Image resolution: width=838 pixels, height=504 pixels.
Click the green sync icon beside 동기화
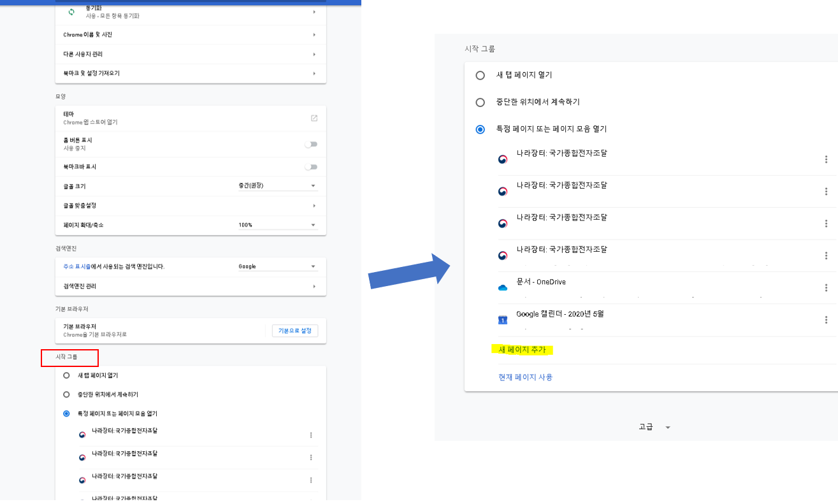click(x=71, y=12)
